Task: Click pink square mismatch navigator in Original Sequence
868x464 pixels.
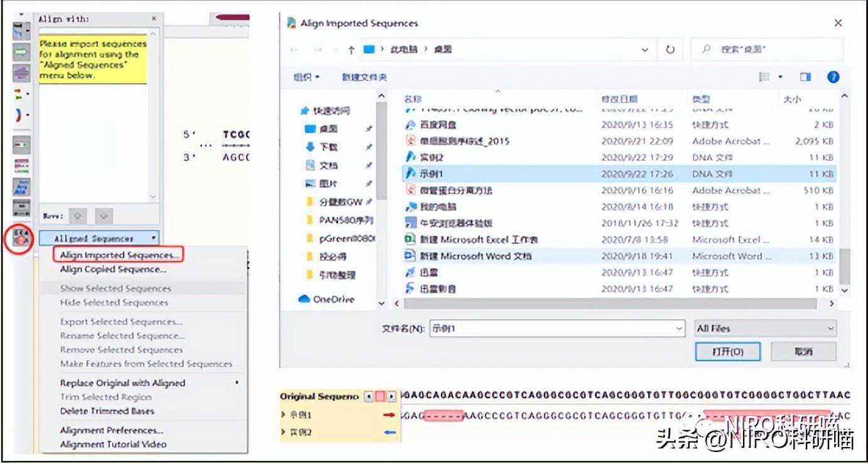Action: 380,397
